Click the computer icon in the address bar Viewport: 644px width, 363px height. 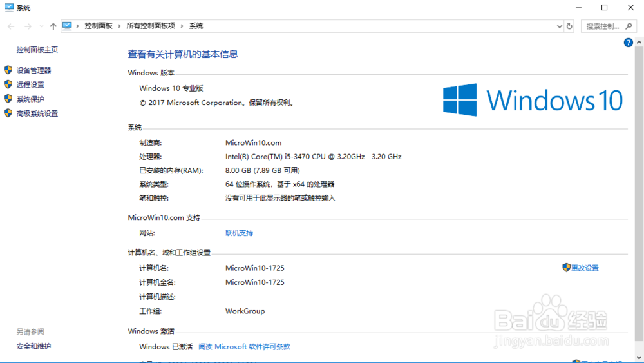point(67,26)
